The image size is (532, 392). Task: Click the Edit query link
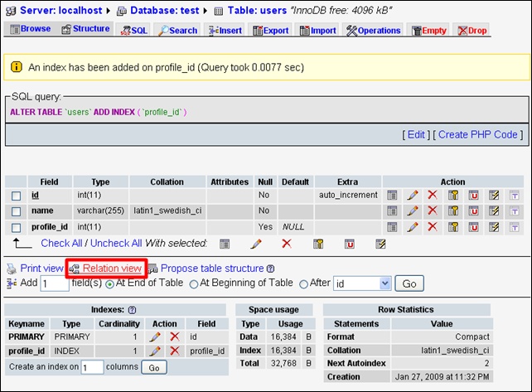[x=416, y=135]
